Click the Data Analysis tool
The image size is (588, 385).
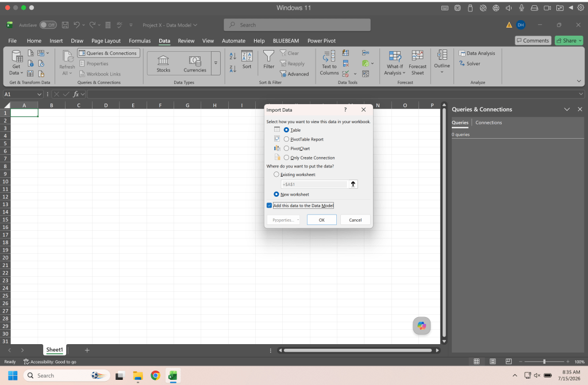click(477, 54)
